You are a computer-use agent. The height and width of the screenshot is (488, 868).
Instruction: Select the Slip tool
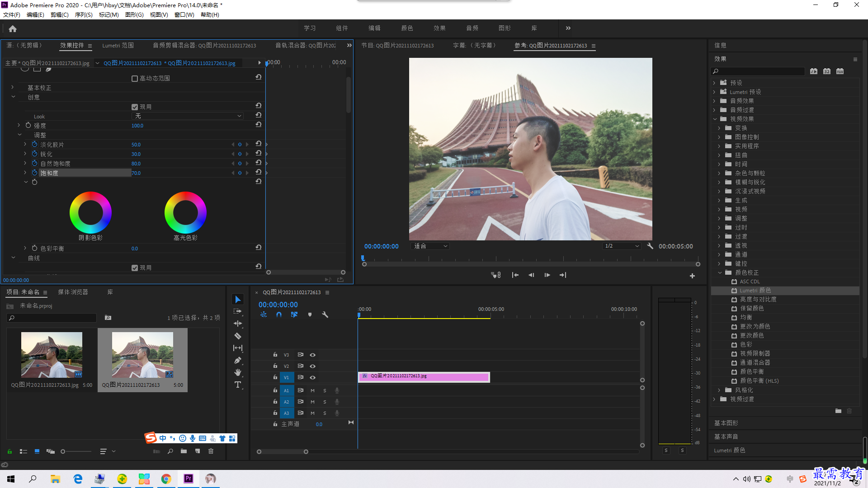(x=238, y=348)
